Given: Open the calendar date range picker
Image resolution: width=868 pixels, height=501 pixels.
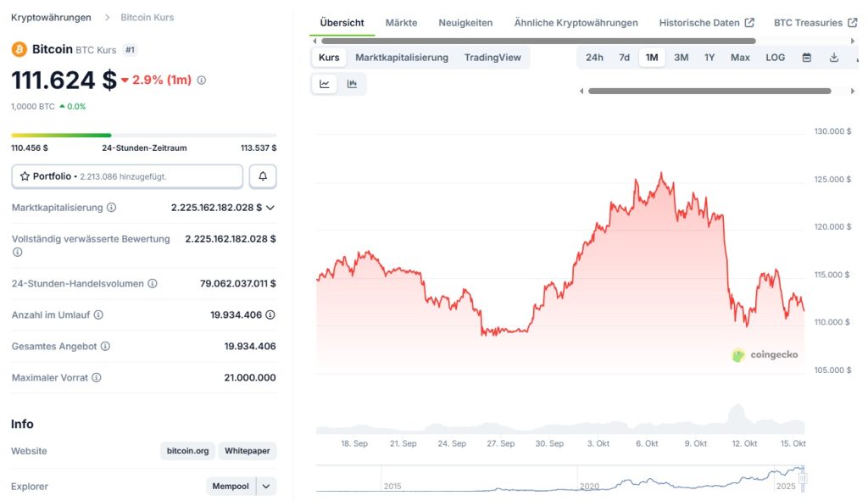Looking at the screenshot, I should point(807,58).
